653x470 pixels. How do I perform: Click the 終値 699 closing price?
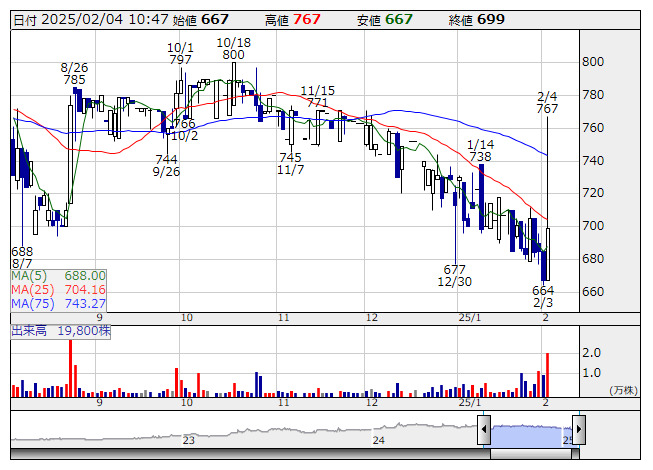476,20
